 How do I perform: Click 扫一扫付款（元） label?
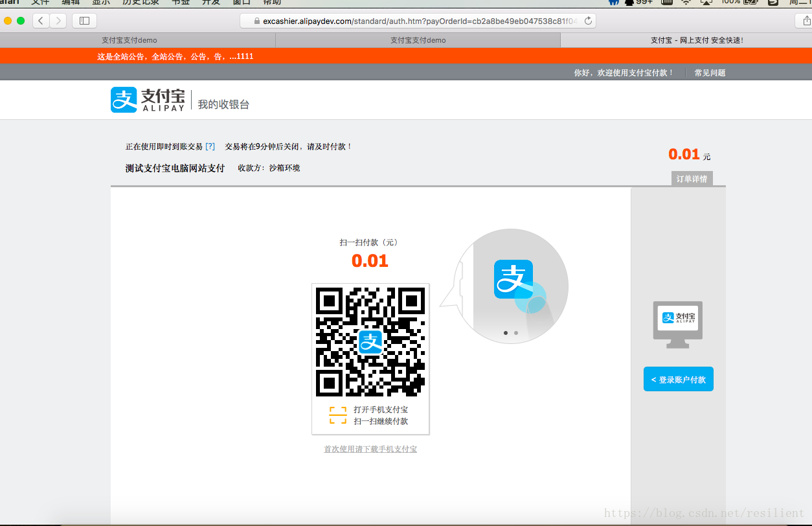[x=370, y=242]
